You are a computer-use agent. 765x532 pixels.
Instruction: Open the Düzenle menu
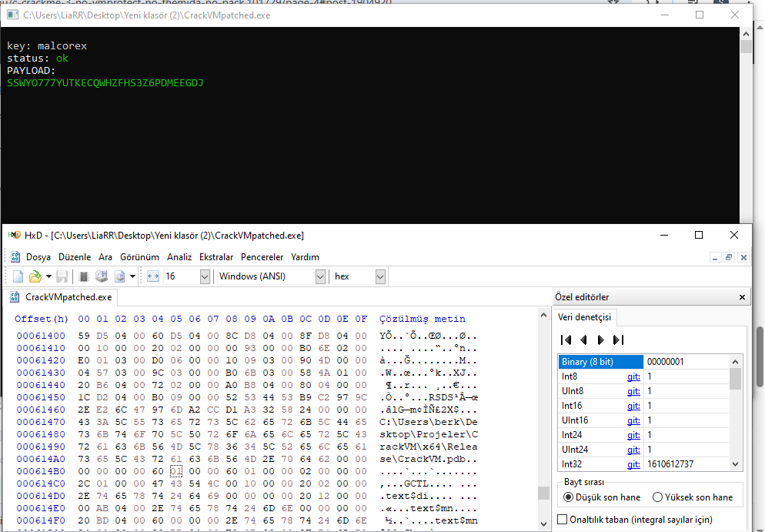(x=75, y=257)
